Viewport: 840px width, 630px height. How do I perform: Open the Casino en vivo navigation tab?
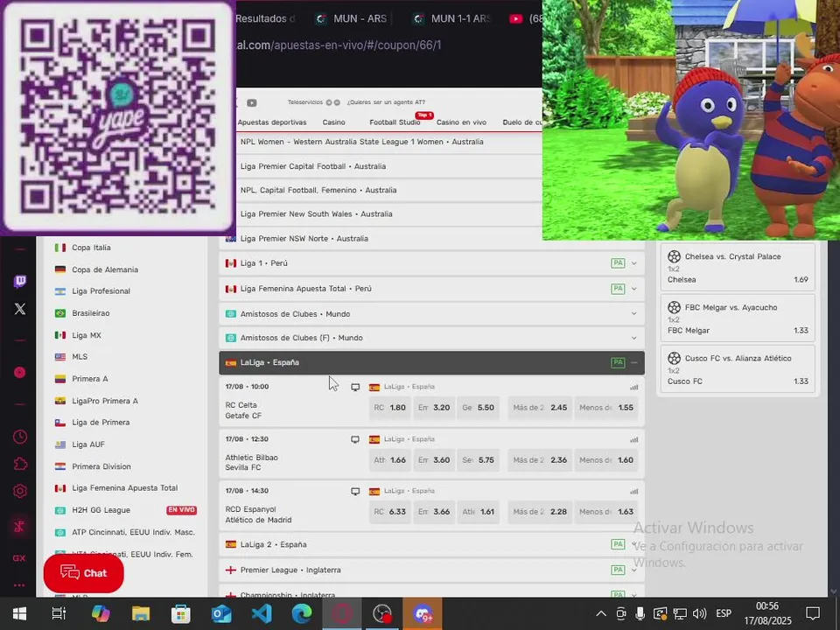pyautogui.click(x=461, y=122)
